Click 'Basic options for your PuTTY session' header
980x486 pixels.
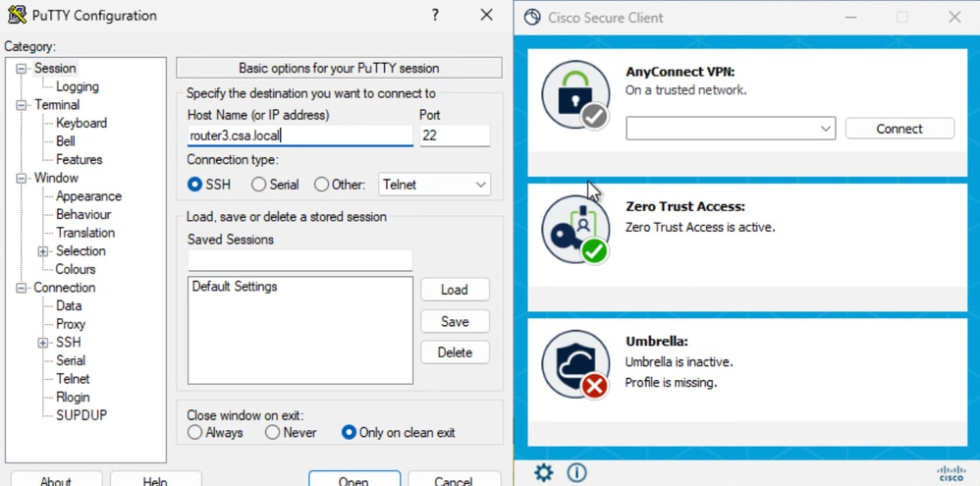click(x=339, y=68)
